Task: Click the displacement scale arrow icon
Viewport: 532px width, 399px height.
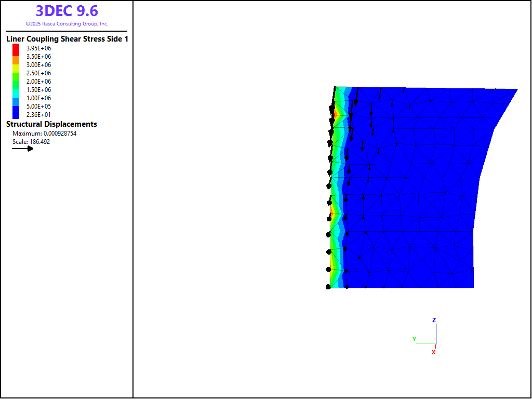Action: 23,149
